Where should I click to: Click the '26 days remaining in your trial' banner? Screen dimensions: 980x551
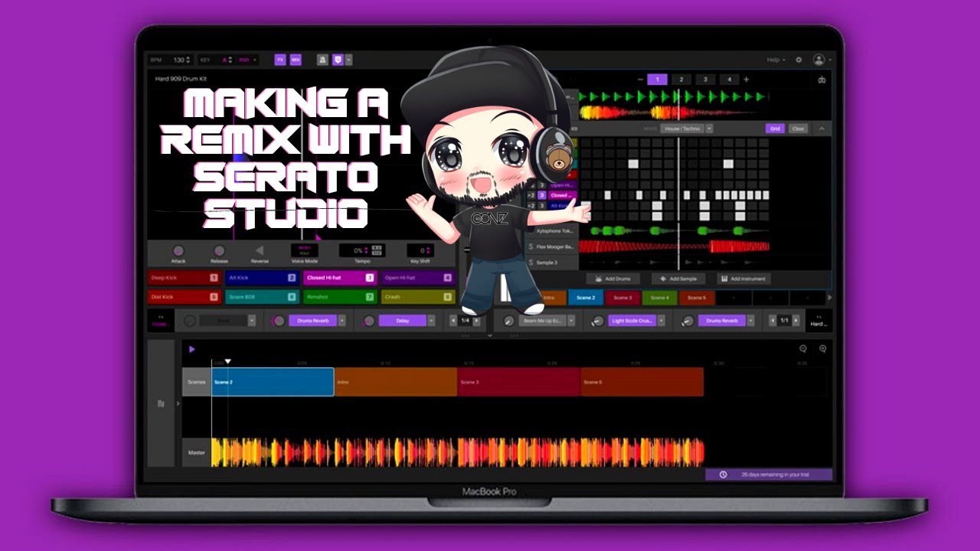769,474
